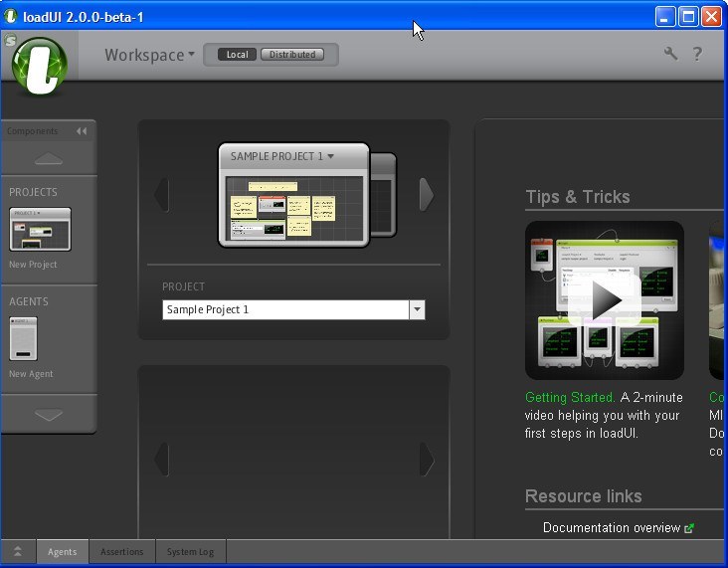Open the wrench settings icon
The height and width of the screenshot is (568, 728).
pyautogui.click(x=670, y=54)
